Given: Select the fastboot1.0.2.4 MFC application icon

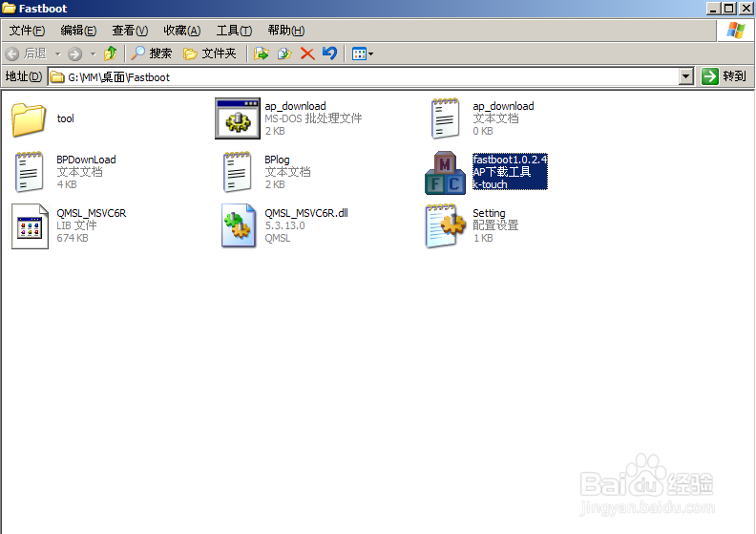Looking at the screenshot, I should point(445,173).
